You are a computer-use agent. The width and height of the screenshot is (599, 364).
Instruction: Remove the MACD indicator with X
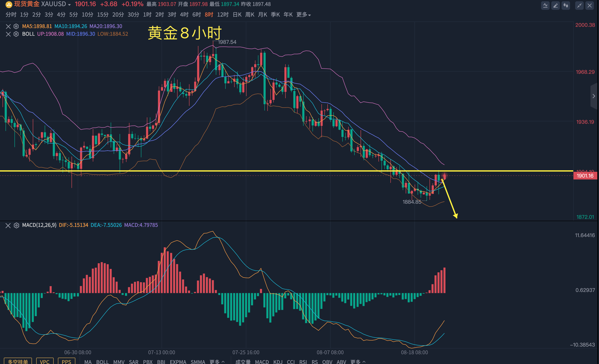coord(8,225)
